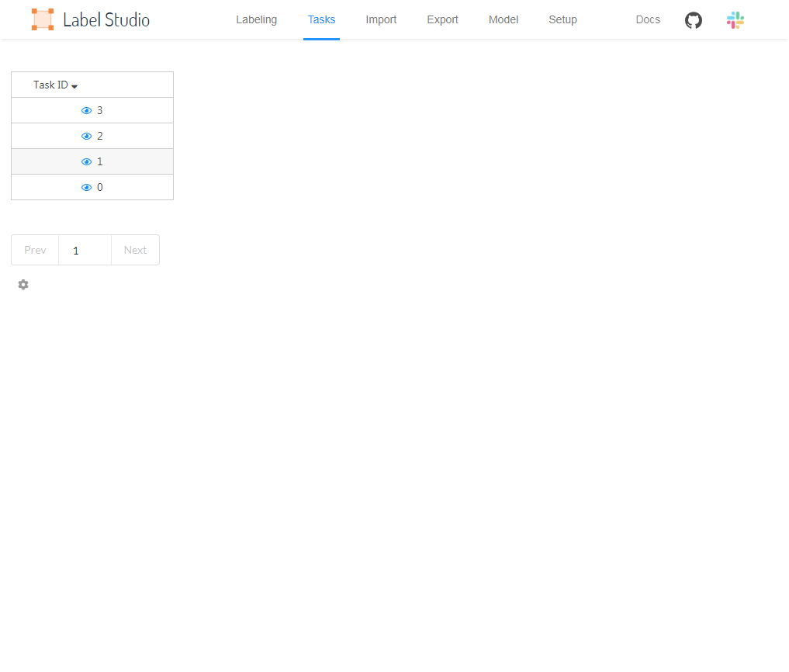Image resolution: width=789 pixels, height=672 pixels.
Task: Switch to the Labeling tab
Action: click(257, 19)
